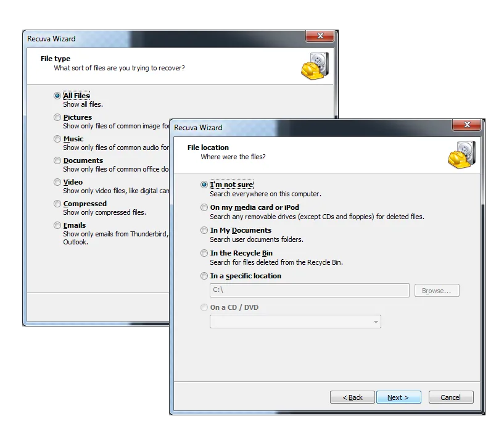Select the I'm not sure radio option

(x=204, y=185)
